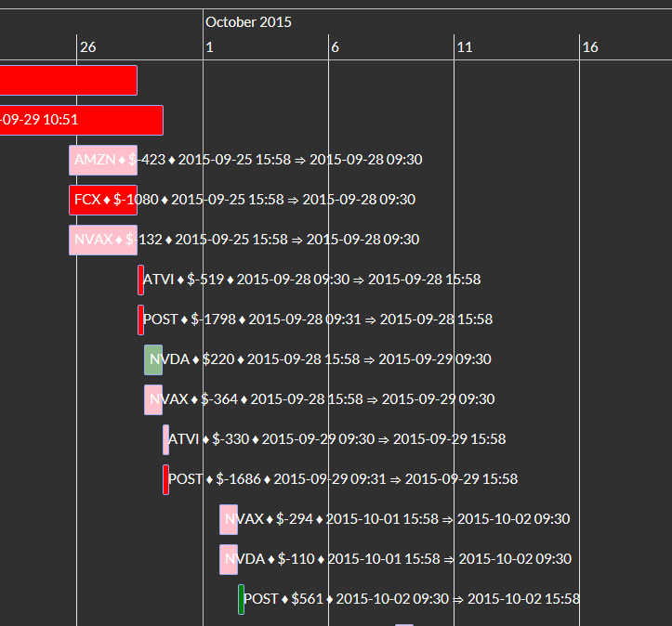Click the AMZN $-423 trade bar

click(x=103, y=160)
